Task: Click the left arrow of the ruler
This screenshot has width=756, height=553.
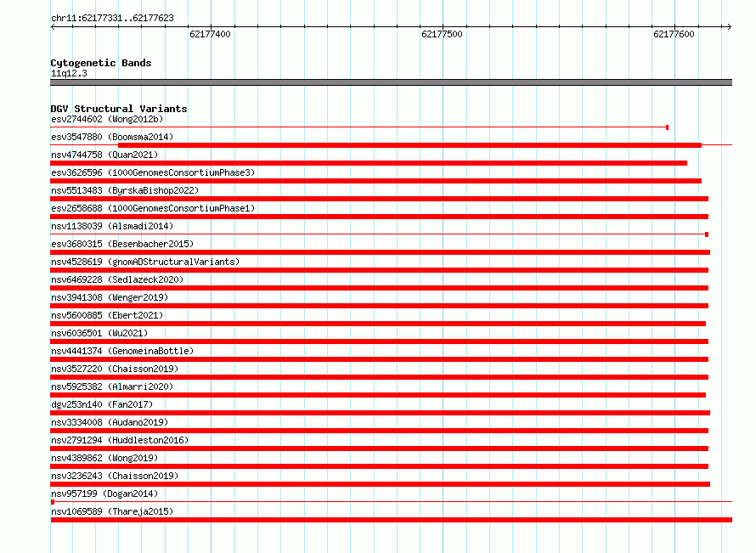Action: pos(53,26)
